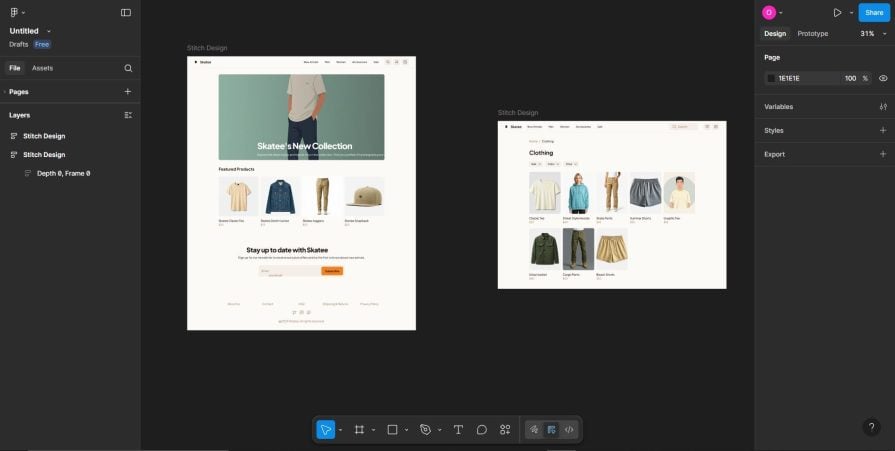Select the Frame tool

(359, 429)
